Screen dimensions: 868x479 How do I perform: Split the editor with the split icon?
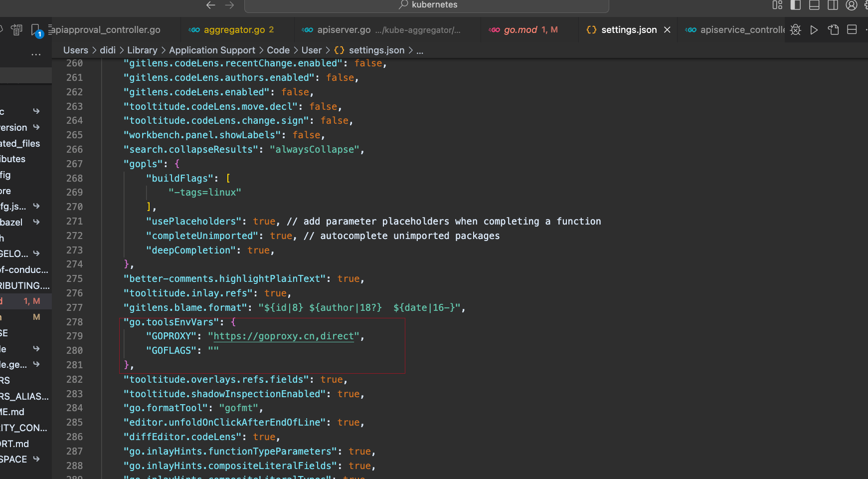coord(852,30)
